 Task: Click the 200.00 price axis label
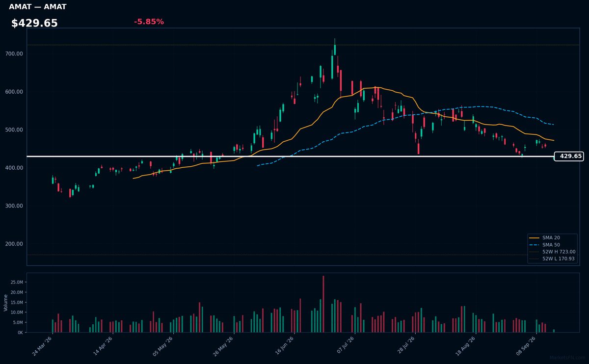[14, 244]
